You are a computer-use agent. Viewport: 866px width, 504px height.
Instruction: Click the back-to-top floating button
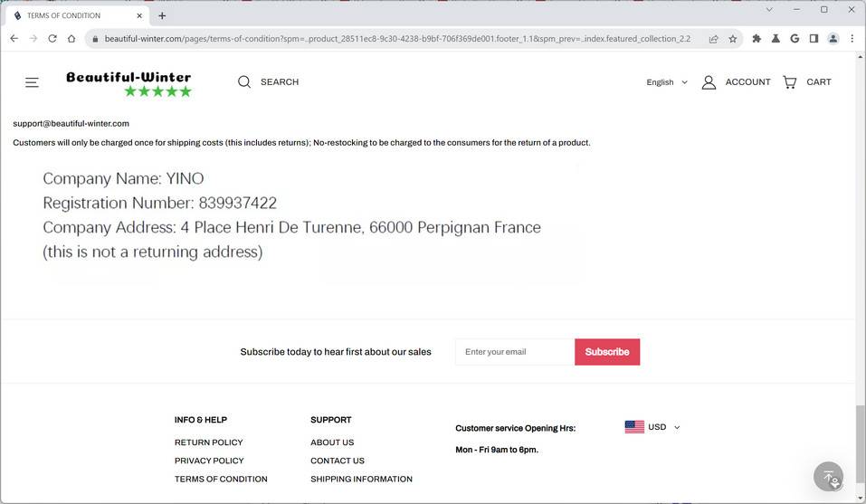828,476
